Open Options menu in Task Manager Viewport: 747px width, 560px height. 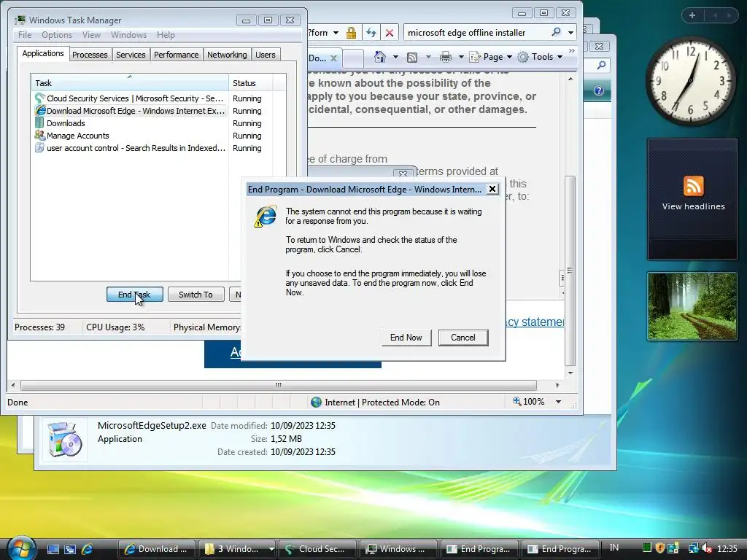(x=57, y=35)
